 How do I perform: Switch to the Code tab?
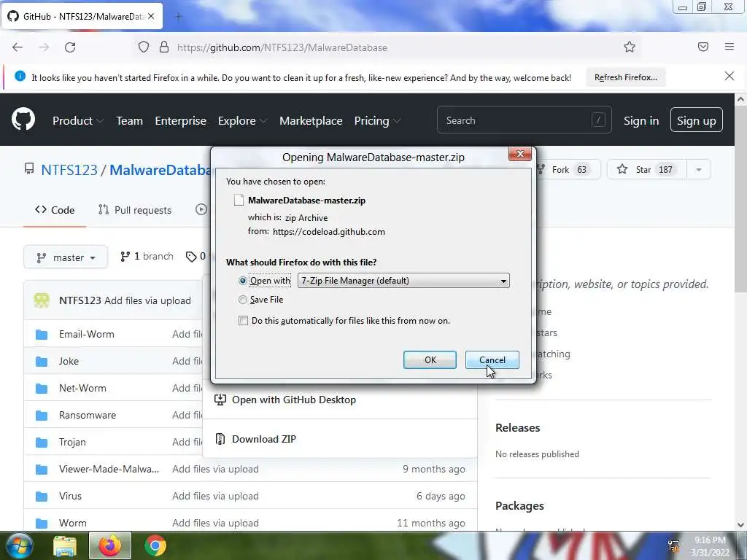(x=55, y=210)
